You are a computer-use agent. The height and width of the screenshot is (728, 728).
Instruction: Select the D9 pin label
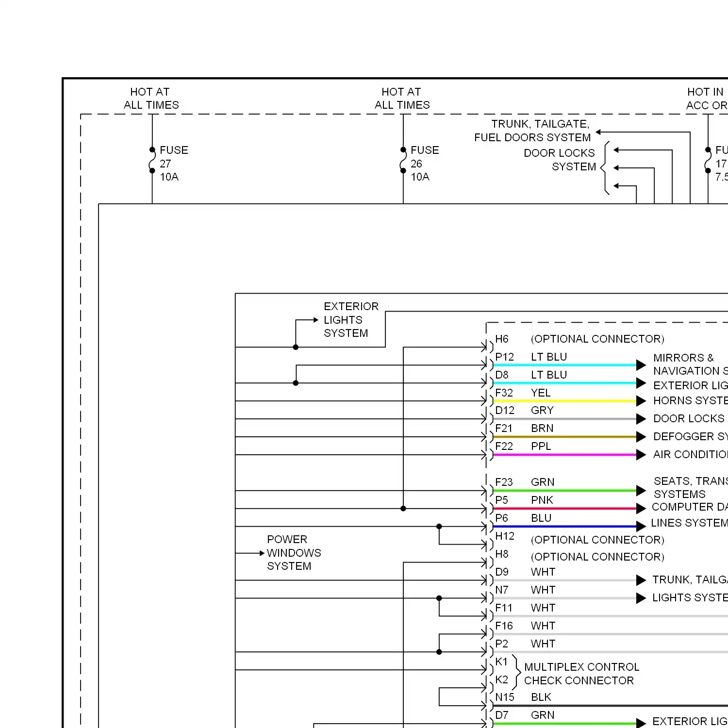tap(502, 572)
